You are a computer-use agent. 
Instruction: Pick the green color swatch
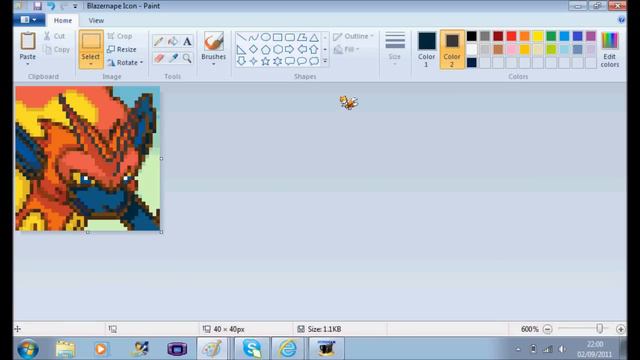click(551, 36)
